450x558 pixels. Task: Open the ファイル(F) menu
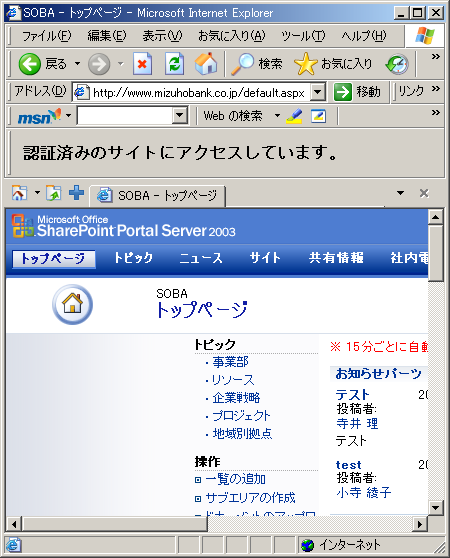(47, 36)
